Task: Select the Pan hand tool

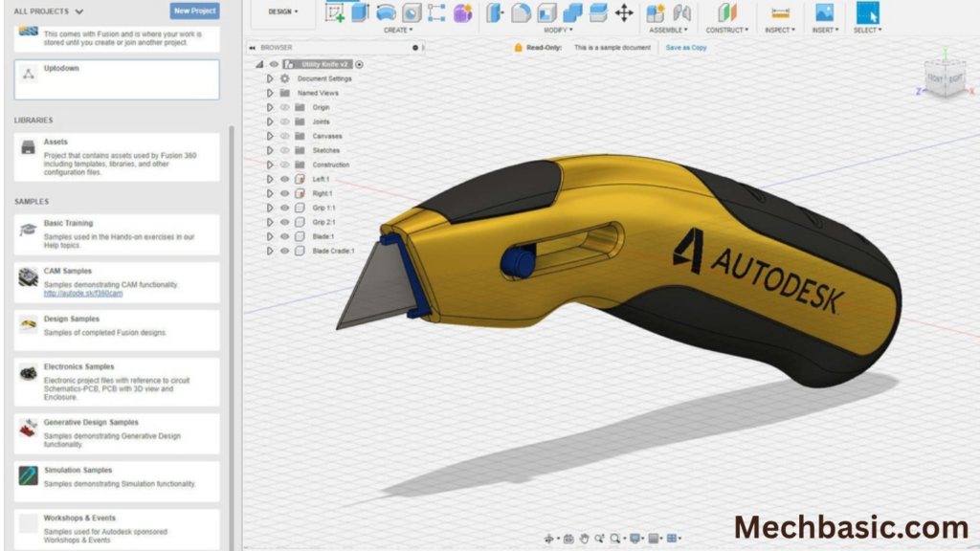Action: 585,539
